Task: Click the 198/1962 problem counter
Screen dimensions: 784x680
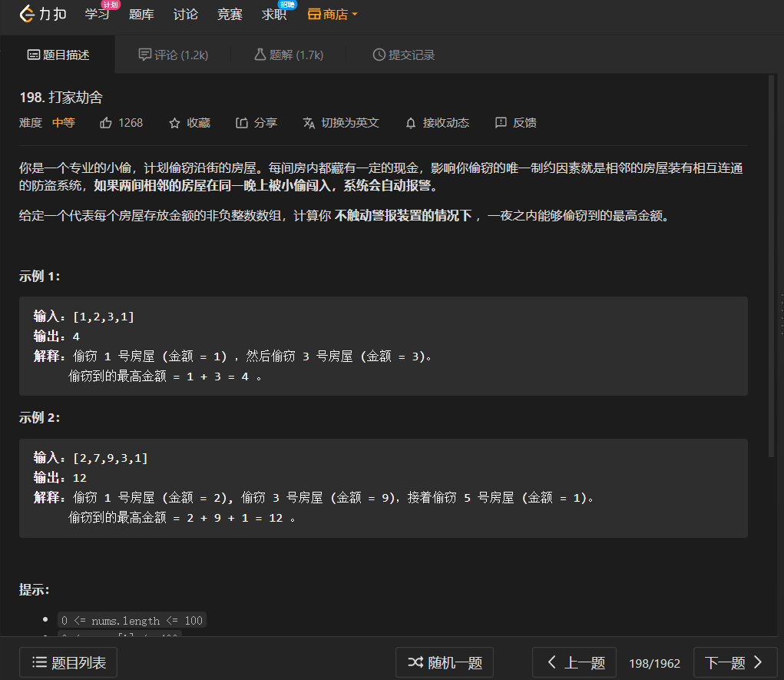Action: pyautogui.click(x=654, y=664)
